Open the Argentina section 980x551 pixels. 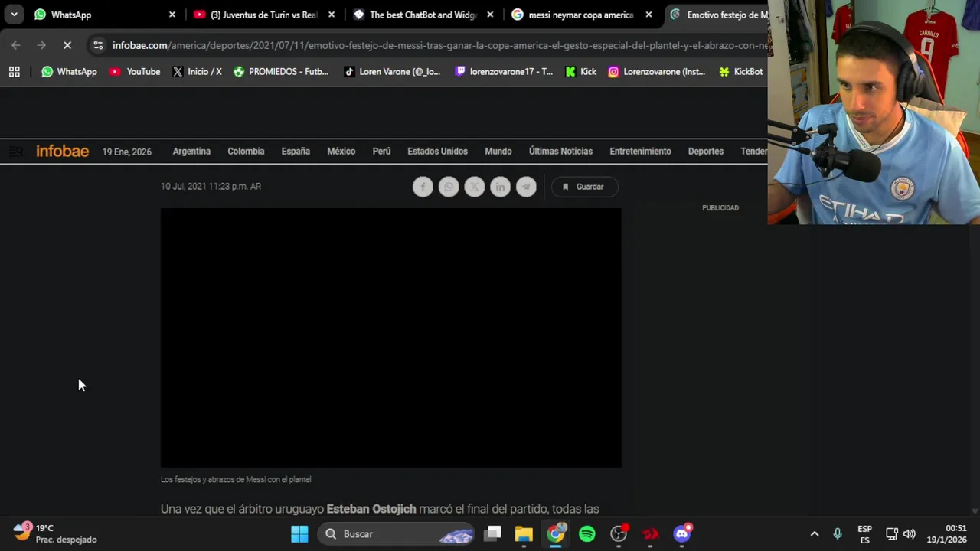191,151
